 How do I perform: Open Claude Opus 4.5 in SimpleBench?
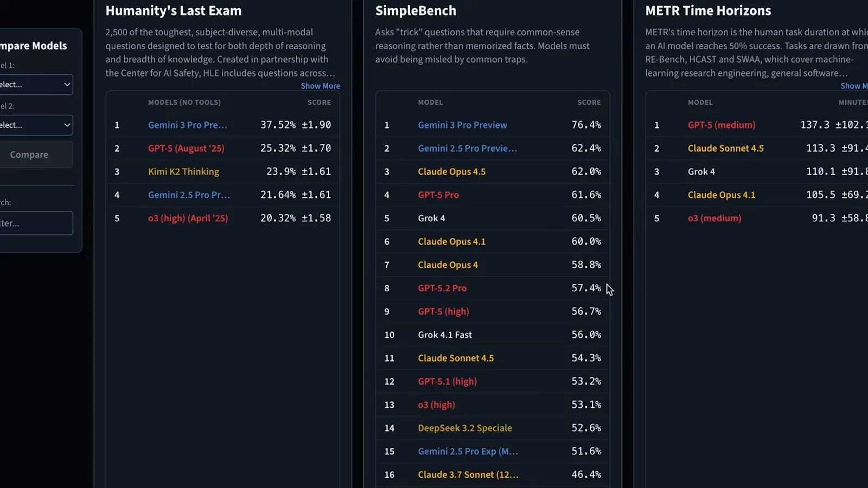pos(451,171)
